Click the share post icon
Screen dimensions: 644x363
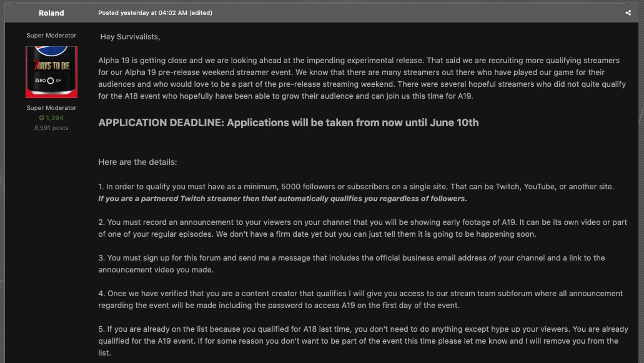point(628,12)
